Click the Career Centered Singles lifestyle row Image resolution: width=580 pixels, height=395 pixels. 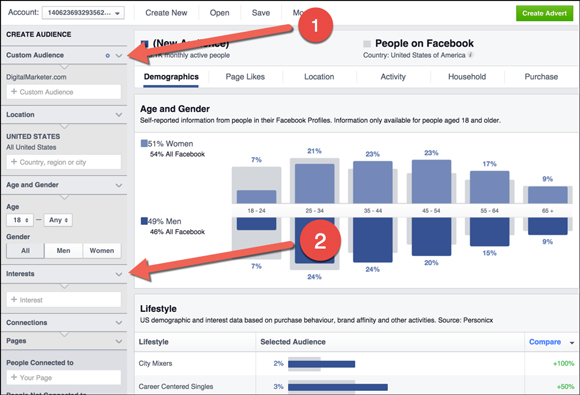[x=355, y=385]
